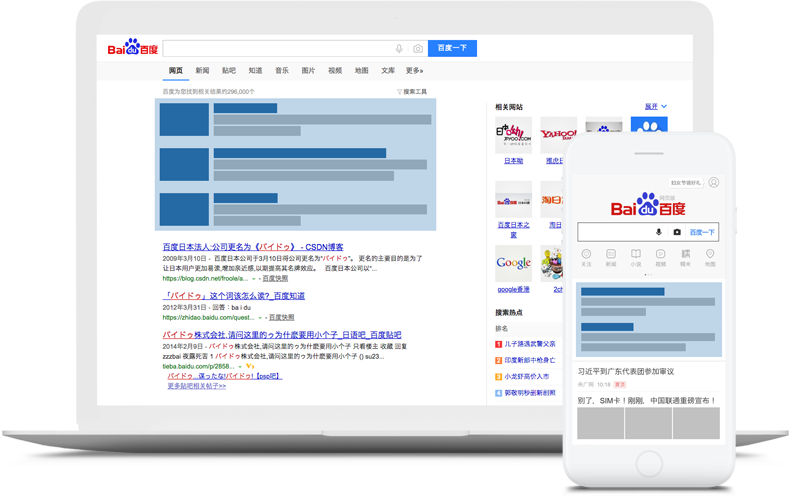The image size is (790, 496).
Task: Open 百度快照 for the blog.csdn.net result
Action: [275, 278]
